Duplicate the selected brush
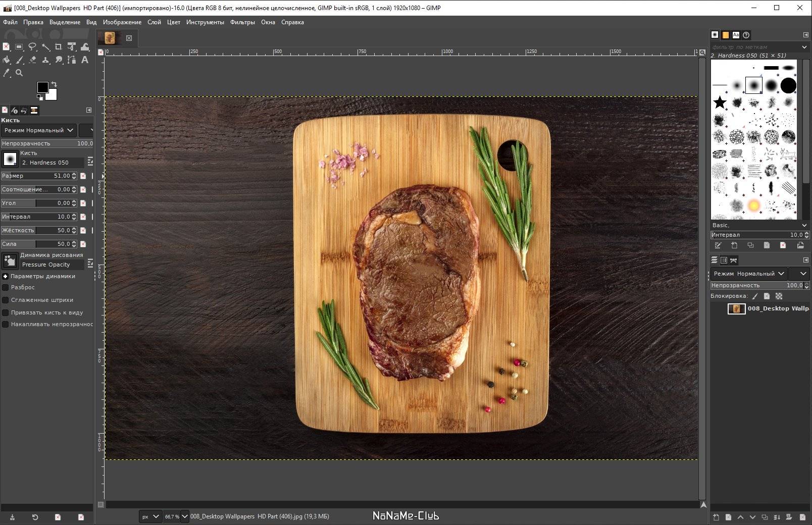812x525 pixels. point(750,245)
